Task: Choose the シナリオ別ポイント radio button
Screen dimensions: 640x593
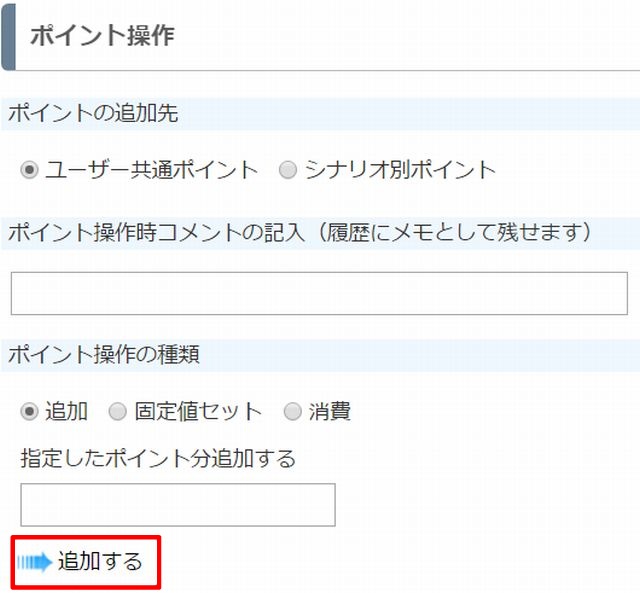Action: point(288,170)
